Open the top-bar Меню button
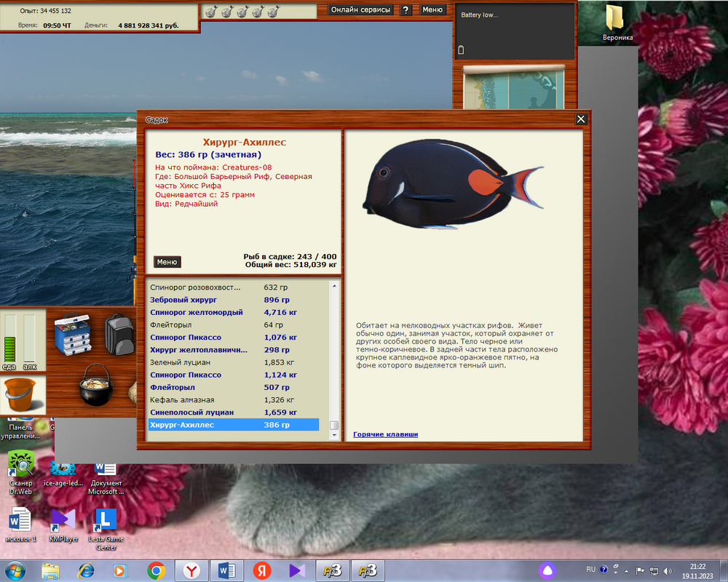Image resolution: width=728 pixels, height=582 pixels. [432, 10]
